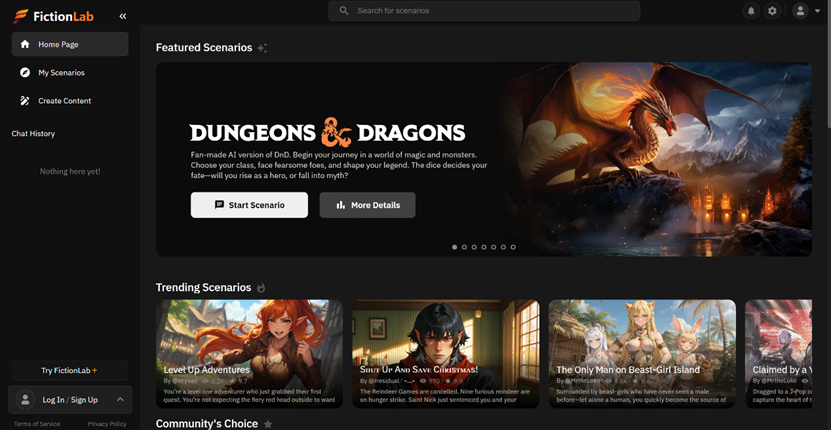Expand the Log In / Sign Up chevron

(x=120, y=400)
